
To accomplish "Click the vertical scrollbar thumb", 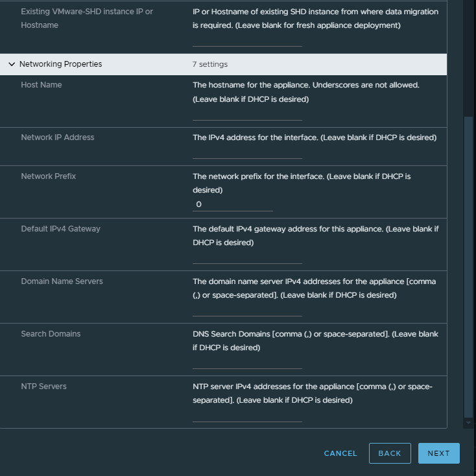I will point(468,267).
